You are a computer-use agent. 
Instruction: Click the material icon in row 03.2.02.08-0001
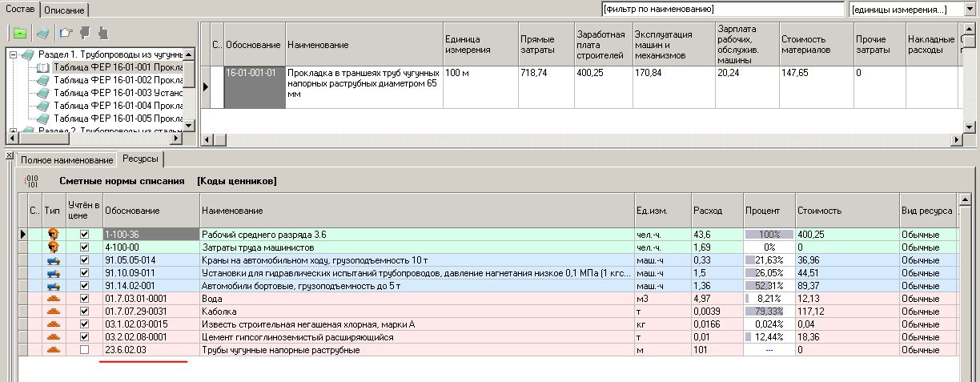click(x=54, y=337)
